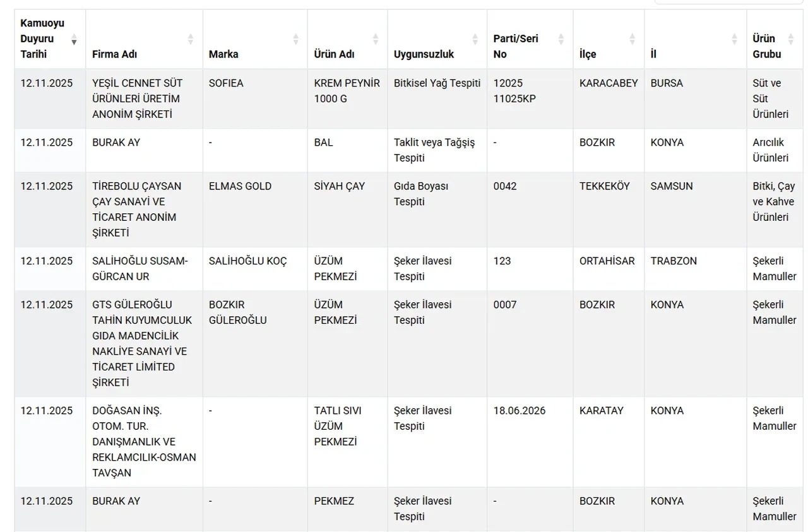Click sort arrows icon beside Firma Adı
Screen dimensions: 808x532
pos(190,39)
